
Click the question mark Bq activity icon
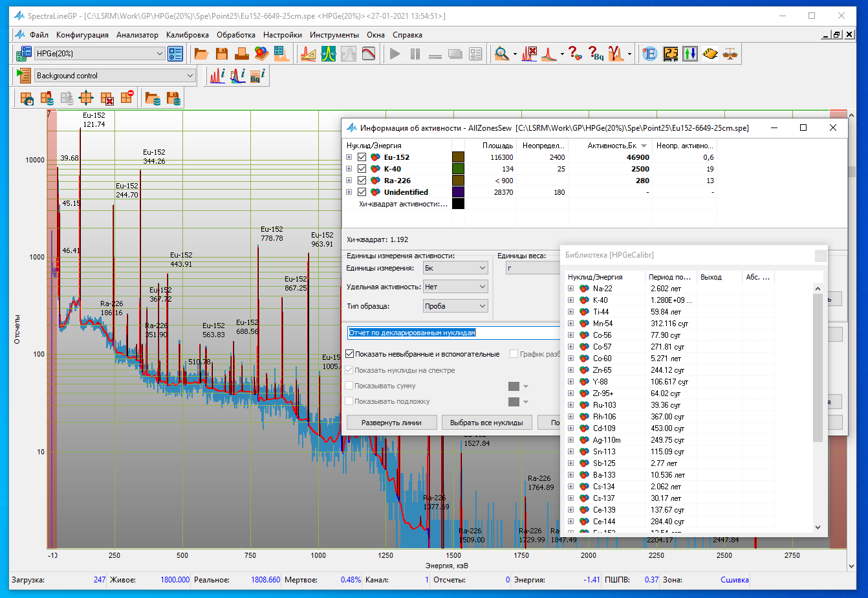pos(594,54)
